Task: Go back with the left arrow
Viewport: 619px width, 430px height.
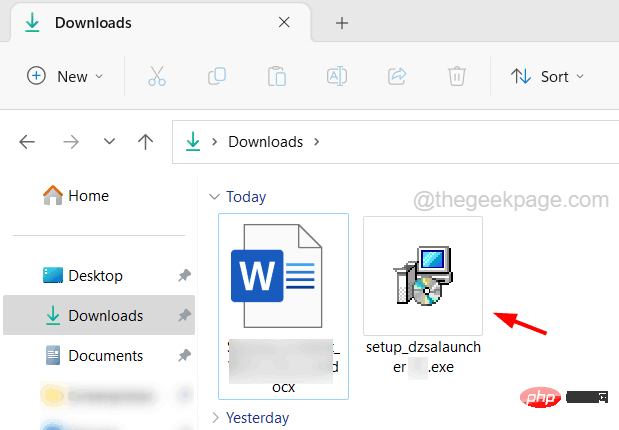Action: (x=27, y=142)
